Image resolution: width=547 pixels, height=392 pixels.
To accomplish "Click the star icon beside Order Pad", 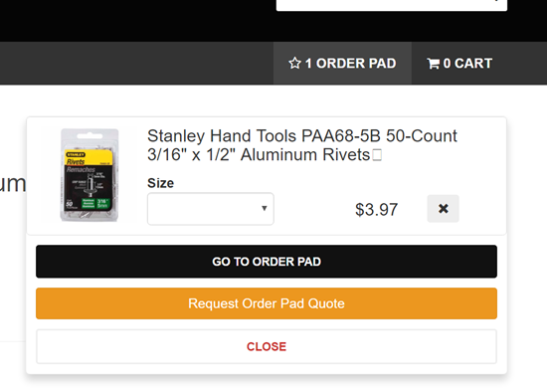I will 294,64.
